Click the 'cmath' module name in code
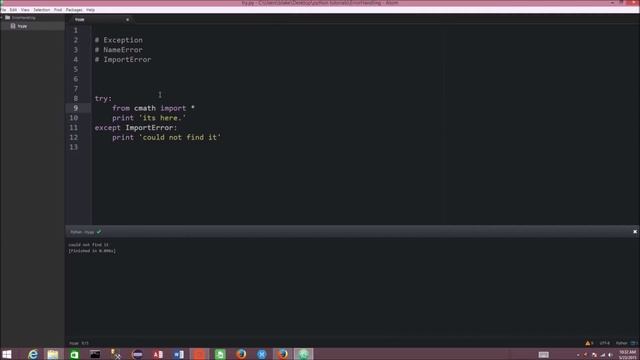 click(x=145, y=108)
